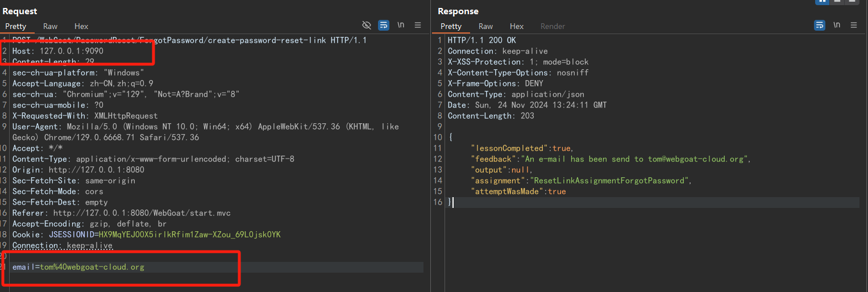Viewport: 868px width, 292px height.
Task: Open the hamburger options menu in Request panel
Action: coord(418,25)
